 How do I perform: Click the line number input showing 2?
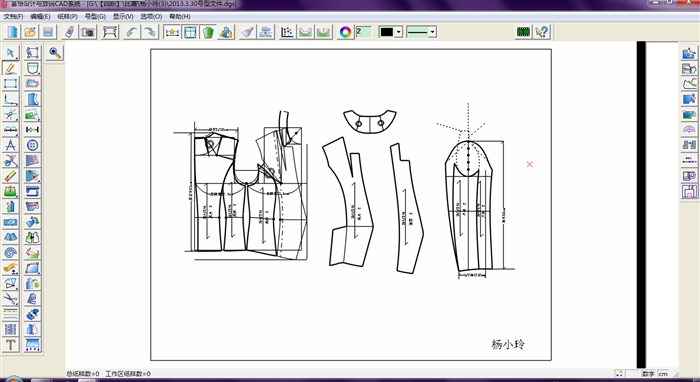tap(364, 32)
